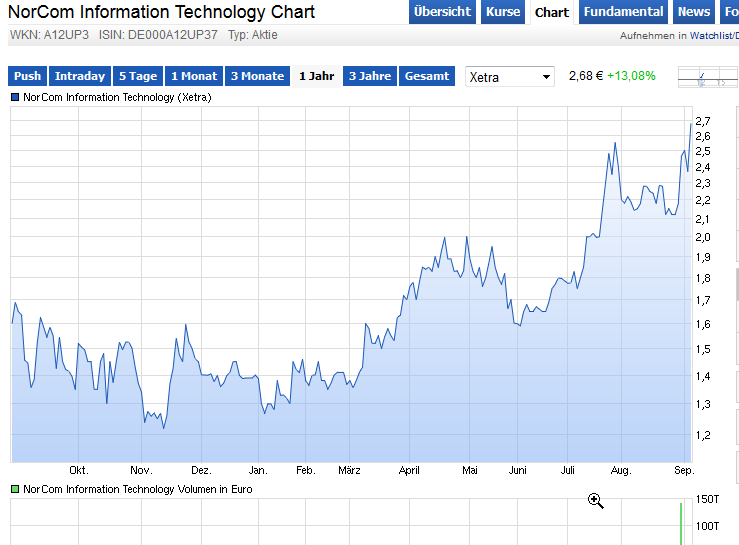This screenshot has width=739, height=545.
Task: Display the Gesamt chart history
Action: point(427,76)
